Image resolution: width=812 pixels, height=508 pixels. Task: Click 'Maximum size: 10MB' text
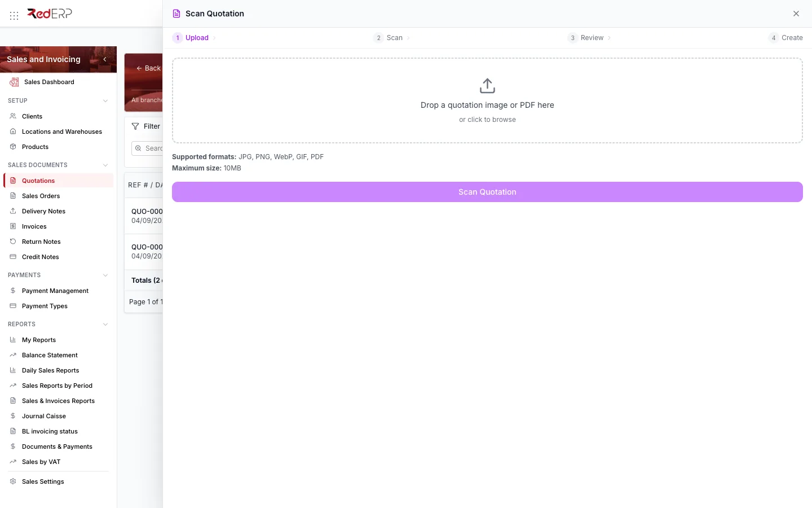coord(206,168)
